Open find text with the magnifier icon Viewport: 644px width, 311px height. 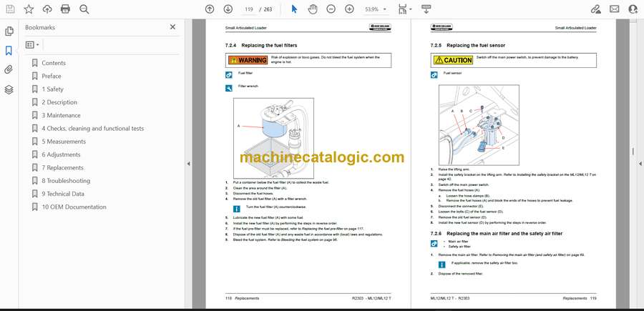tap(84, 9)
